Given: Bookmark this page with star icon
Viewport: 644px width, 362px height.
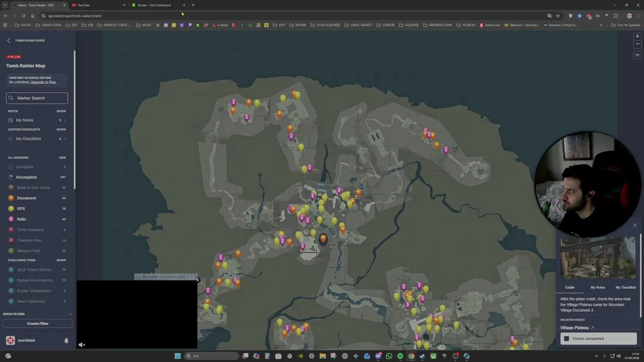Looking at the screenshot, I should click(558, 16).
